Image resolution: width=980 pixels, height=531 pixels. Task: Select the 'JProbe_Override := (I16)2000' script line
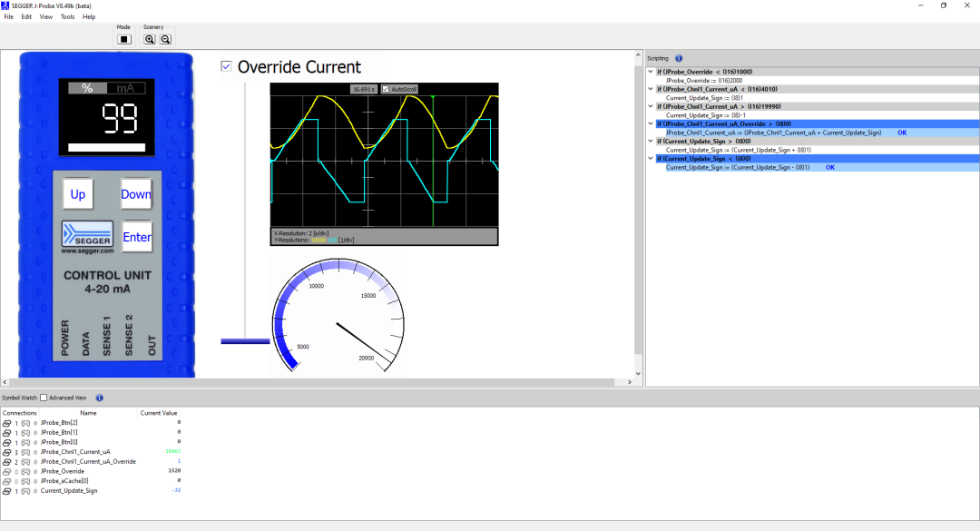point(704,81)
